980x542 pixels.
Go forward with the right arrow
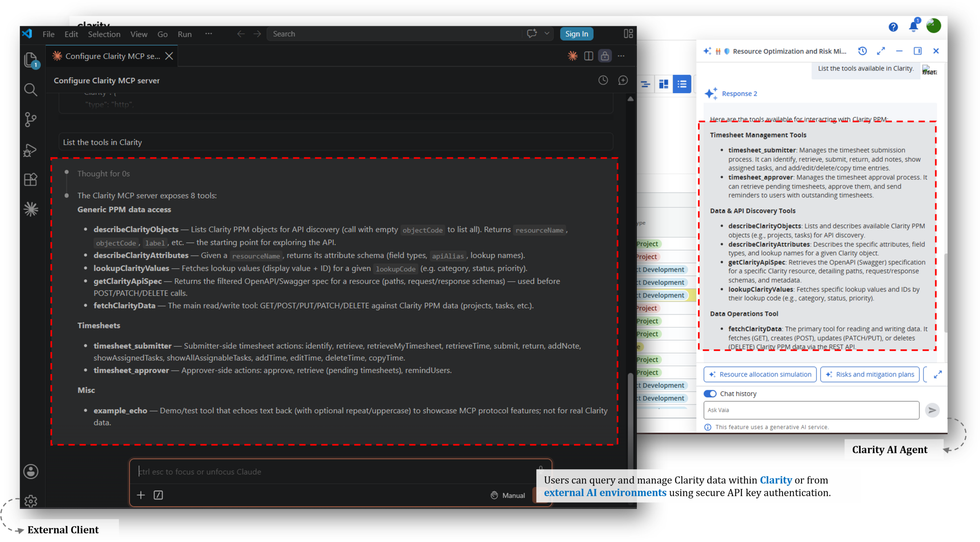[x=257, y=34]
